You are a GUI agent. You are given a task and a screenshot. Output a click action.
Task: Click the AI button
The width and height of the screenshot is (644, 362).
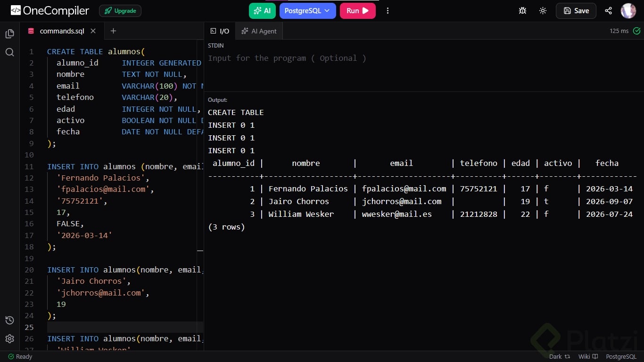(x=262, y=10)
